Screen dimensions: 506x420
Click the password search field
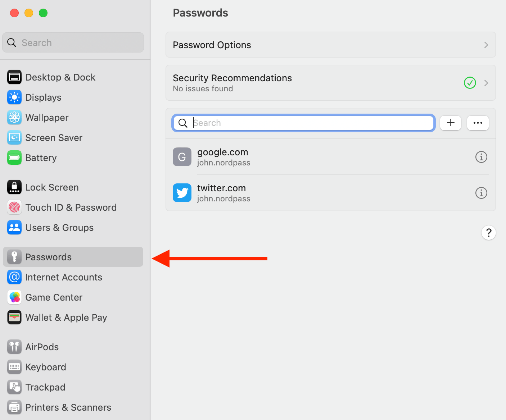303,123
